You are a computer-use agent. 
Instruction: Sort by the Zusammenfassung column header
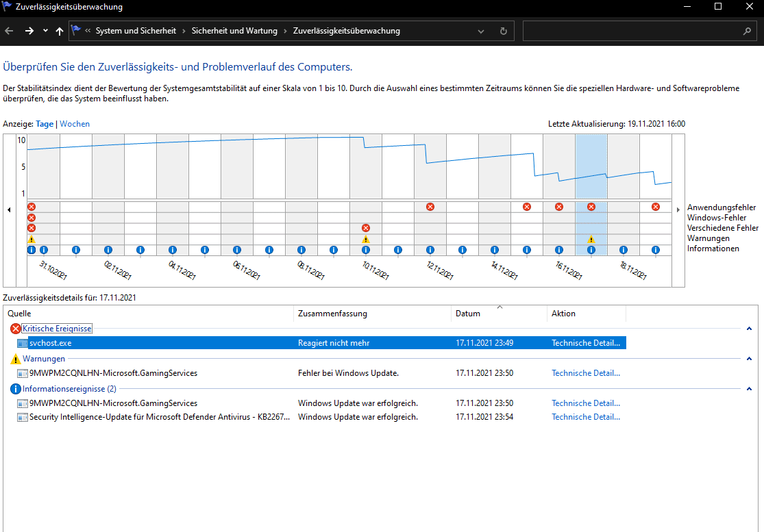[x=332, y=314]
